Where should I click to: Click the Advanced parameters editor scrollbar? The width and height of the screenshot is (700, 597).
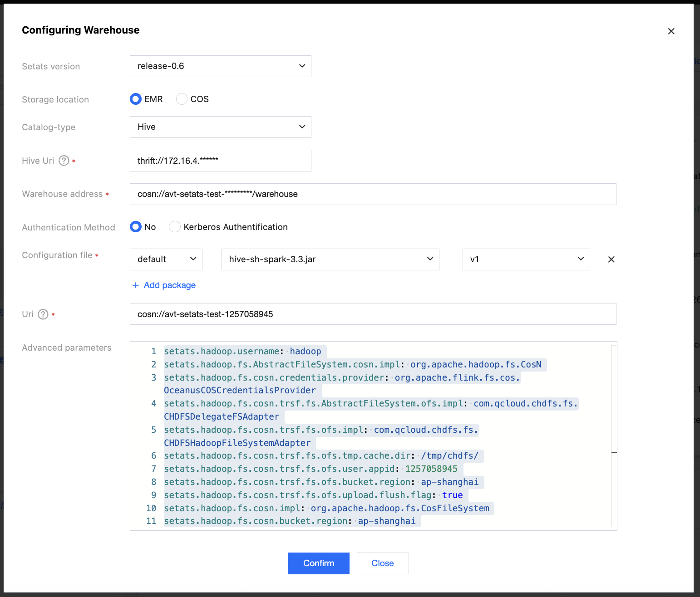(x=614, y=436)
